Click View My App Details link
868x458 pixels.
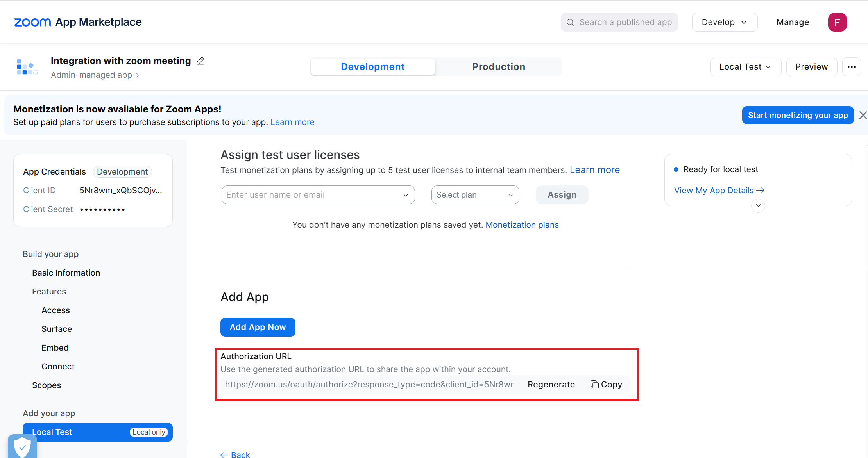(719, 191)
